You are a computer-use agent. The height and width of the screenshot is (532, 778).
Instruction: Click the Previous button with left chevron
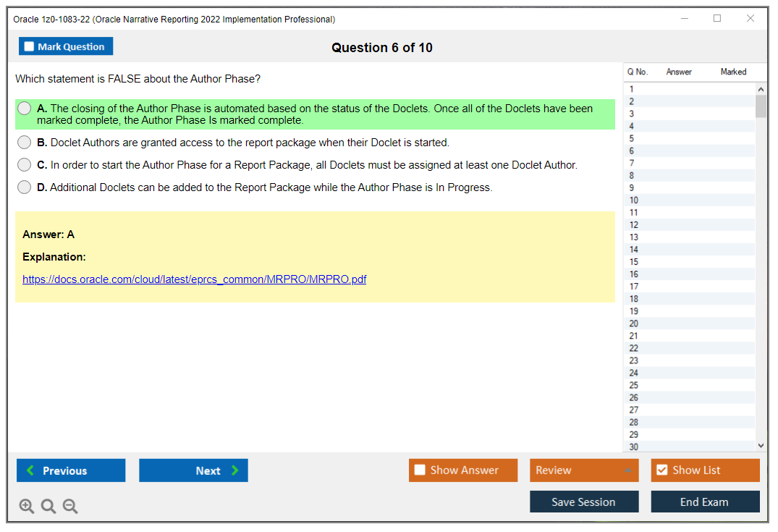[x=71, y=470]
